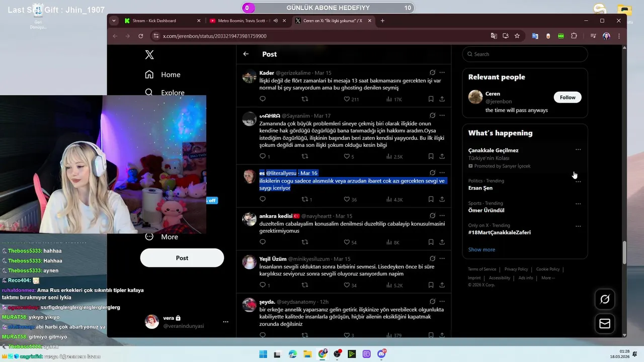
Task: Reload the page
Action: (140, 36)
